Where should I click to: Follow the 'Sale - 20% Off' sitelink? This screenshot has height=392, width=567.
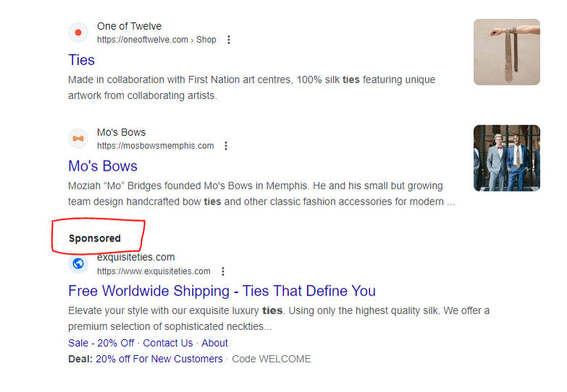101,343
